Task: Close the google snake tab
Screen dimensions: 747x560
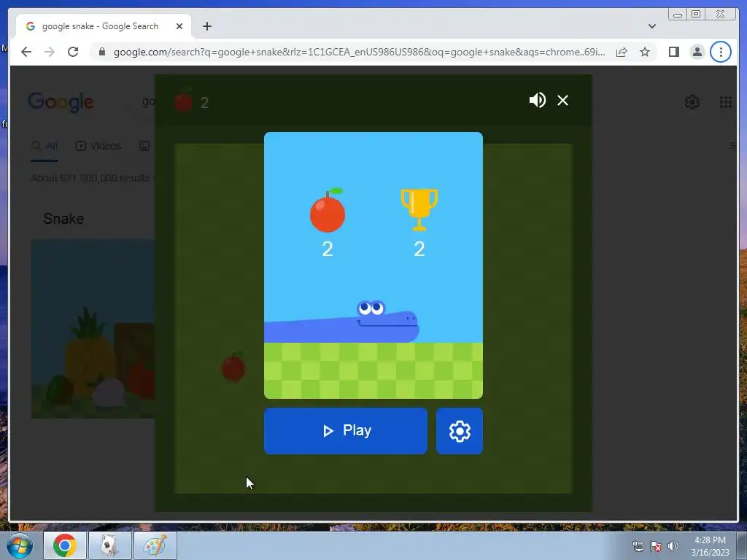Action: 179,26
